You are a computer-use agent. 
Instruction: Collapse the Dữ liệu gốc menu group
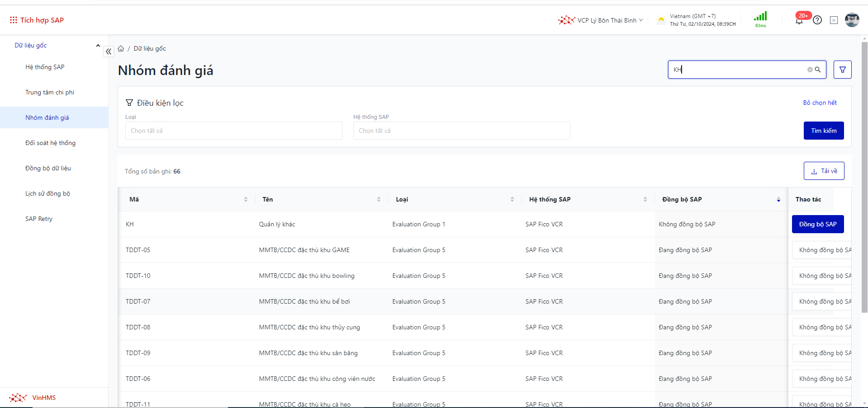pos(98,46)
